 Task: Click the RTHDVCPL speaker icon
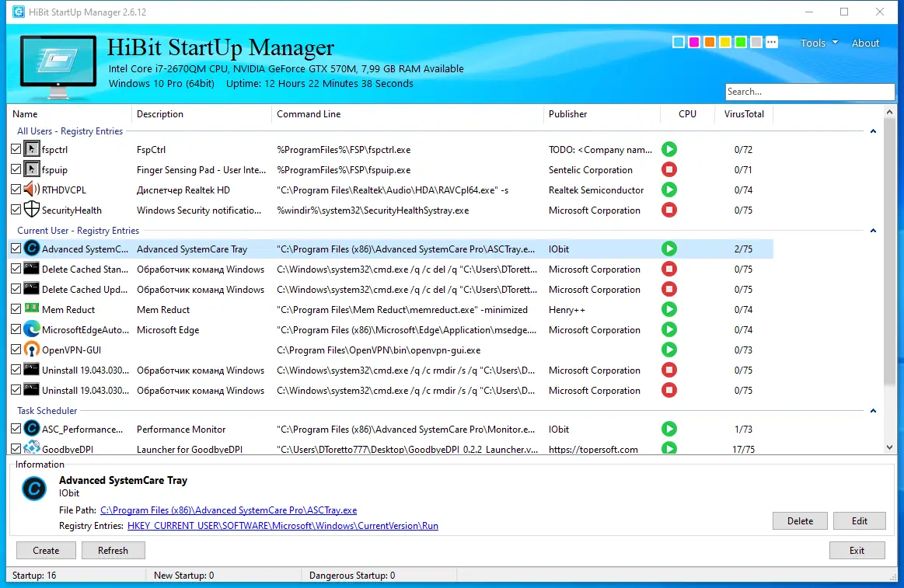[32, 190]
